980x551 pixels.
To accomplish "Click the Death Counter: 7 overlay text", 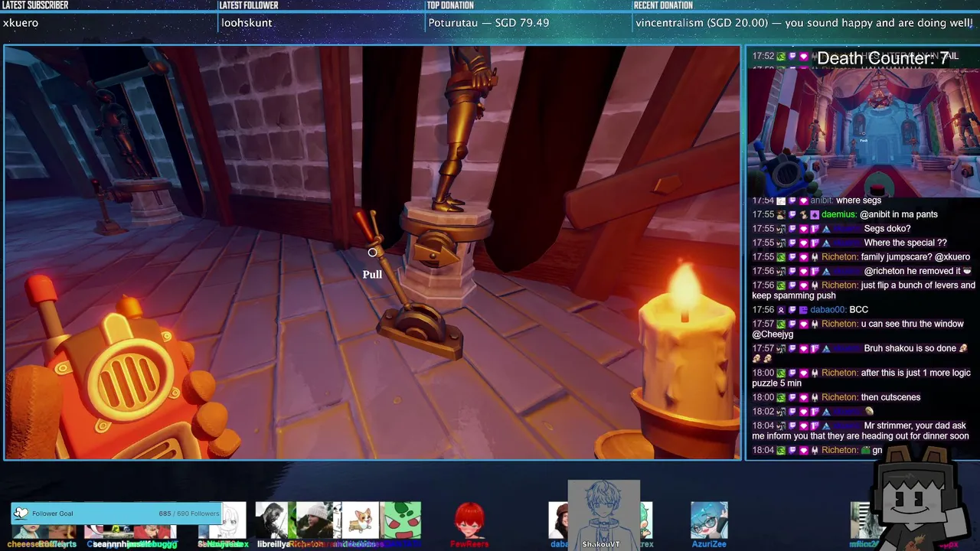I will pyautogui.click(x=884, y=58).
